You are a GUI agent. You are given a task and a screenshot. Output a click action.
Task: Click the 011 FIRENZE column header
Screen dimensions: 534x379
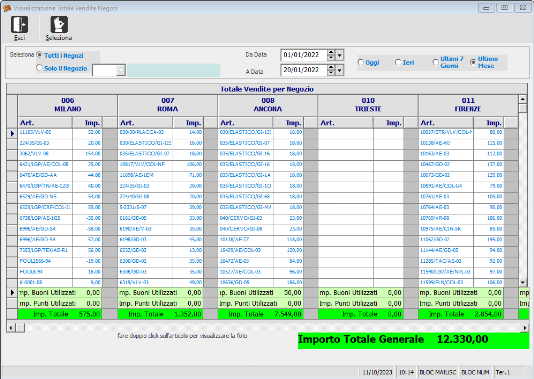coord(468,105)
